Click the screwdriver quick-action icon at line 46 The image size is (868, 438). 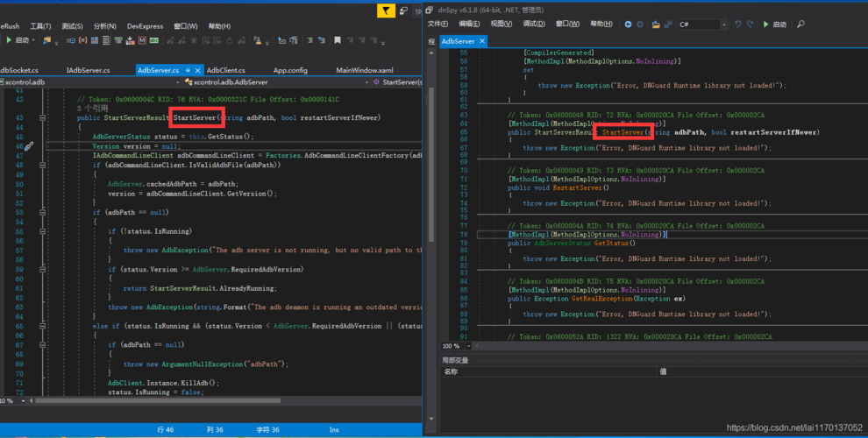[x=29, y=146]
